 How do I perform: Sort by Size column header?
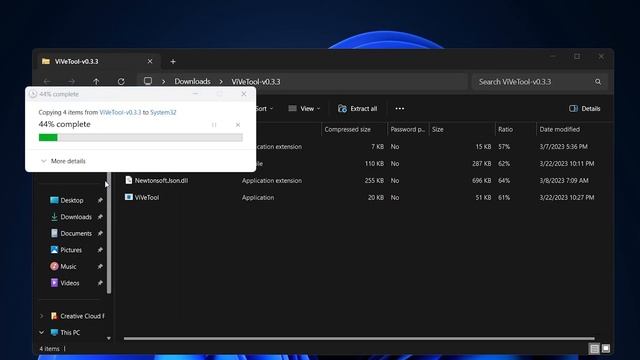(438, 129)
